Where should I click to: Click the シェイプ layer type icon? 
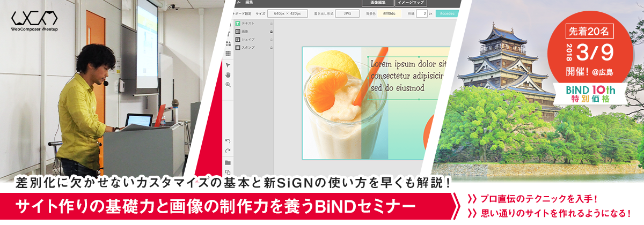point(238,40)
